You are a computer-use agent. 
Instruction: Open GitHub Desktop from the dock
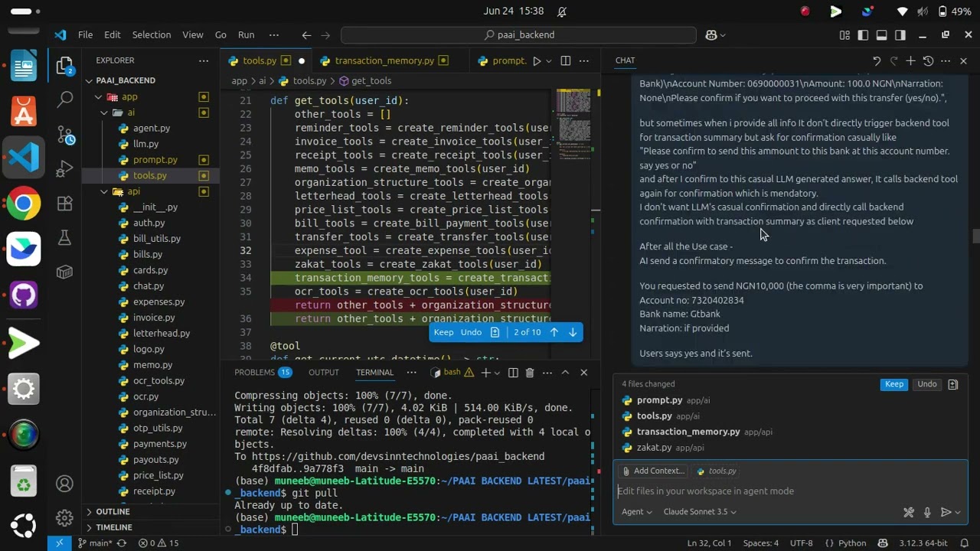click(x=24, y=296)
